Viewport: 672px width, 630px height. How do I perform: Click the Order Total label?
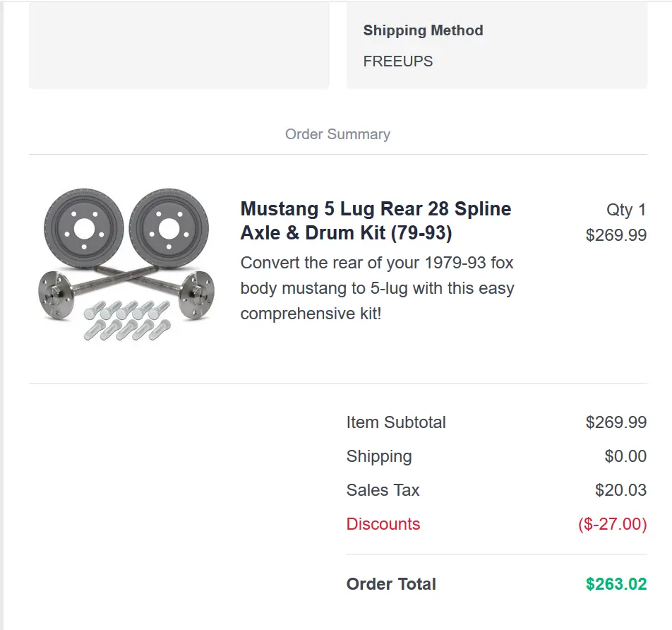391,584
